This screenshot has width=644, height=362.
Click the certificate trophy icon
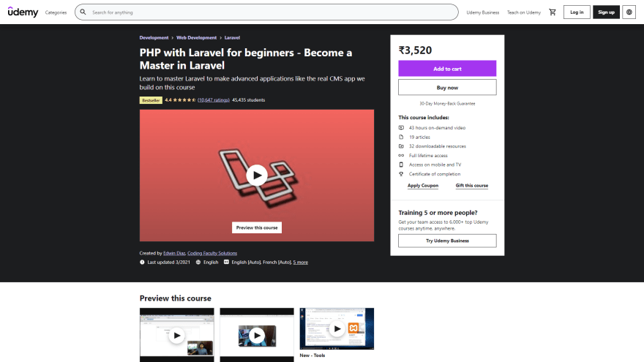(401, 174)
